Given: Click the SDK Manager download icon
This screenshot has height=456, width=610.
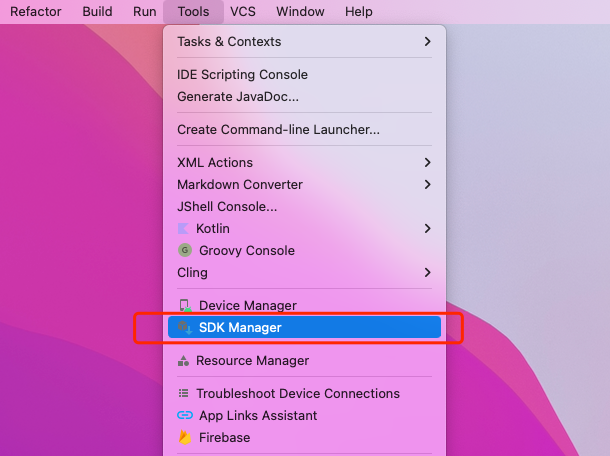Looking at the screenshot, I should (x=184, y=327).
